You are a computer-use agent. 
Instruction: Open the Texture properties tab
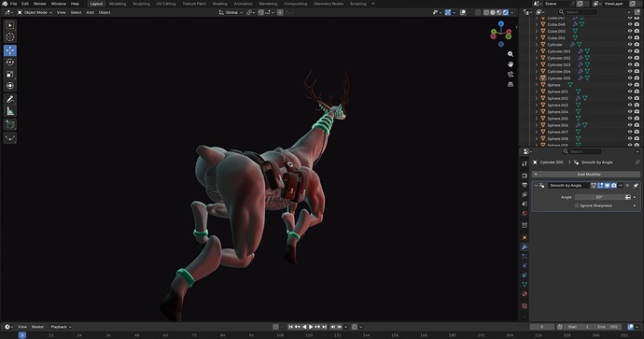pyautogui.click(x=525, y=306)
